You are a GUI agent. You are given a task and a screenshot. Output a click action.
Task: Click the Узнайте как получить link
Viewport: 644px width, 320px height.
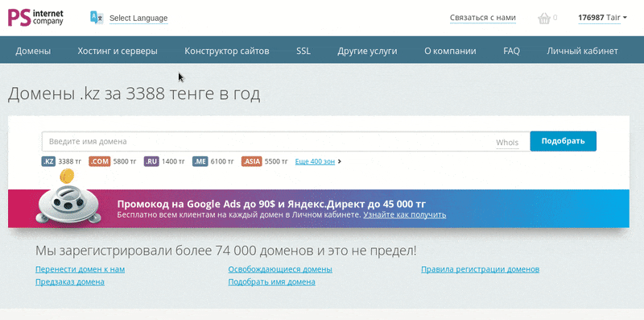(405, 214)
